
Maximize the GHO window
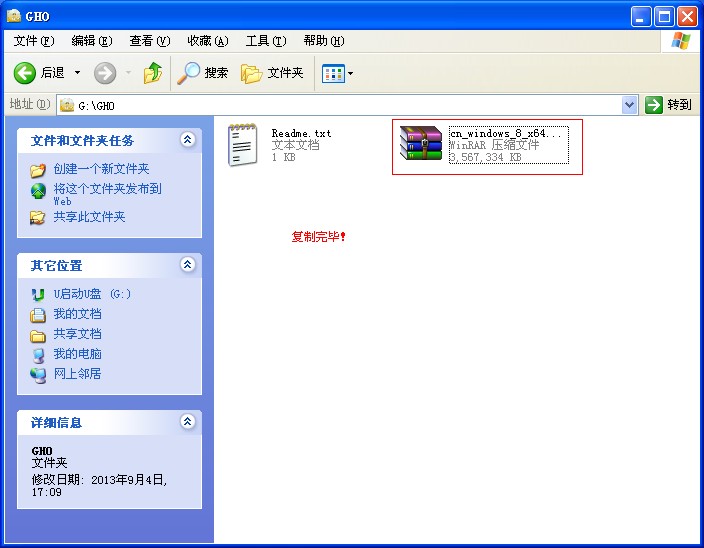[664, 17]
